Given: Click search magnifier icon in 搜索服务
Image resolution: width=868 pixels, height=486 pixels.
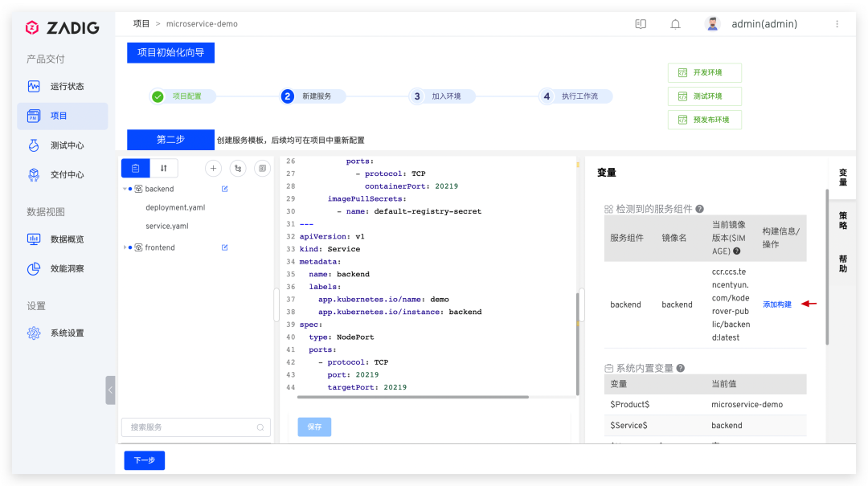Looking at the screenshot, I should (260, 427).
